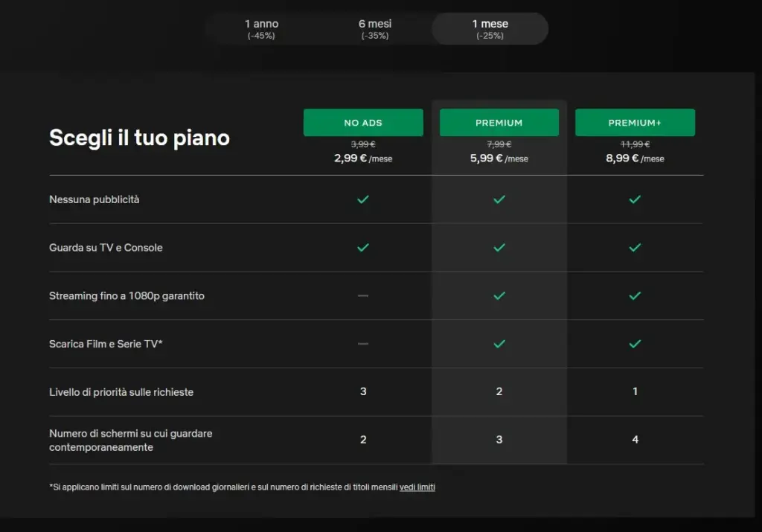The height and width of the screenshot is (532, 762).
Task: Click the Scegli il tuo piano heading
Action: (139, 138)
